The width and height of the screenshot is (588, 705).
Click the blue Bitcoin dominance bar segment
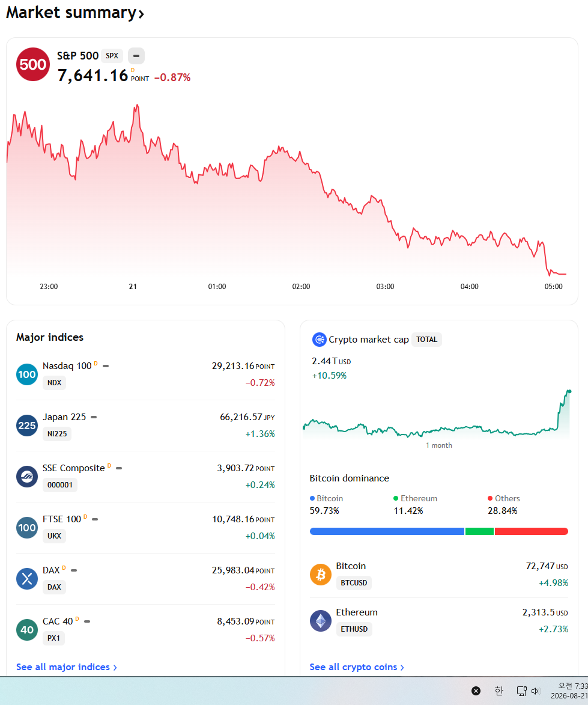(387, 531)
